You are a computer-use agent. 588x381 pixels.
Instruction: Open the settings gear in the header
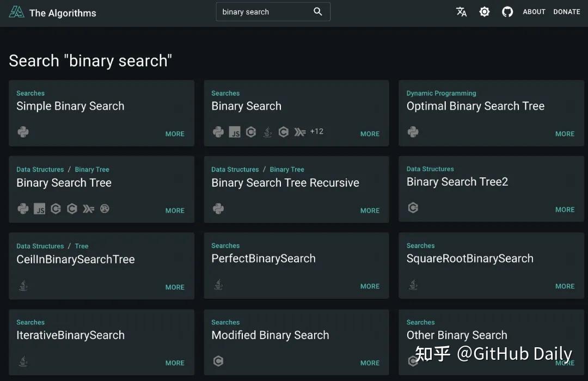pos(485,11)
